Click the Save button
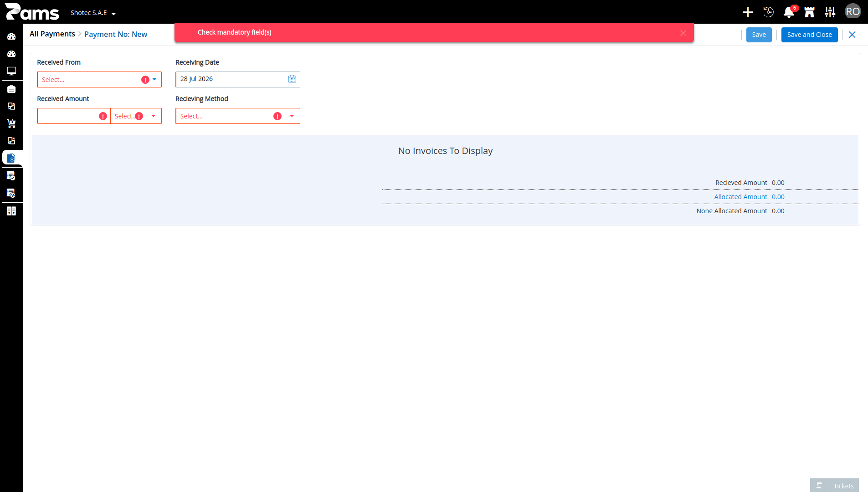868x492 pixels. pos(759,35)
